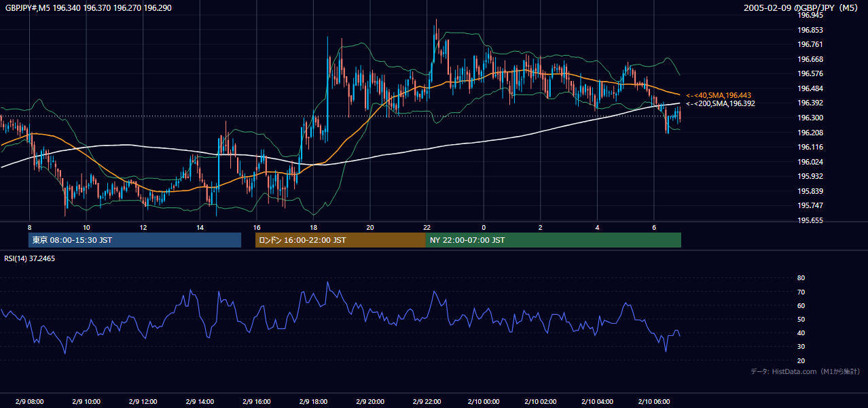The height and width of the screenshot is (408, 868).
Task: Click the 2/9 18:00 time label
Action: 313,401
